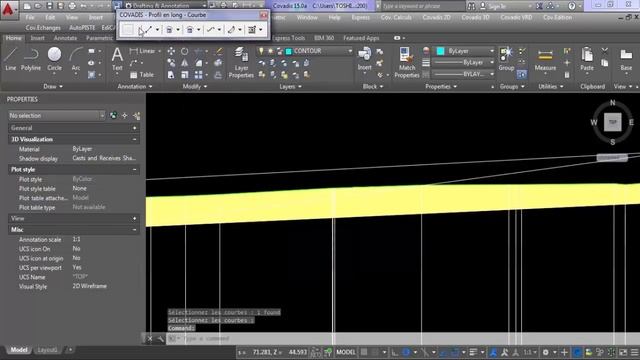
Task: Click the CONTOUR layer color swatch
Action: click(x=289, y=51)
